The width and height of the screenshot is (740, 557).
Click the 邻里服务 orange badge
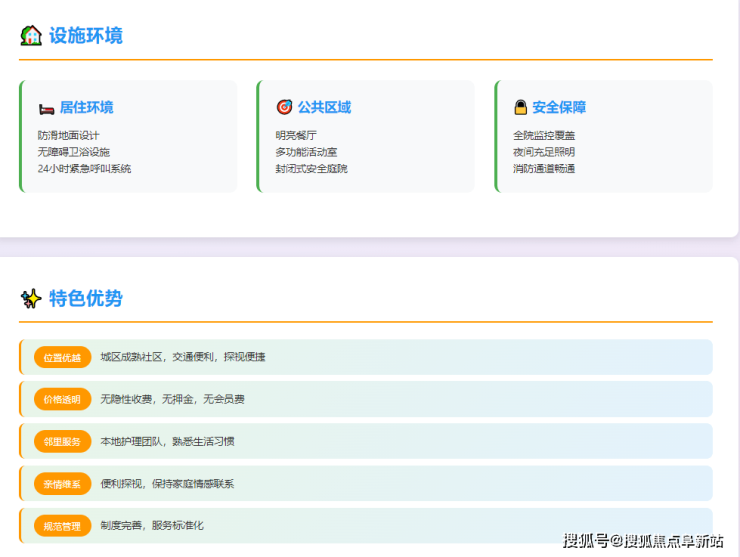click(62, 441)
